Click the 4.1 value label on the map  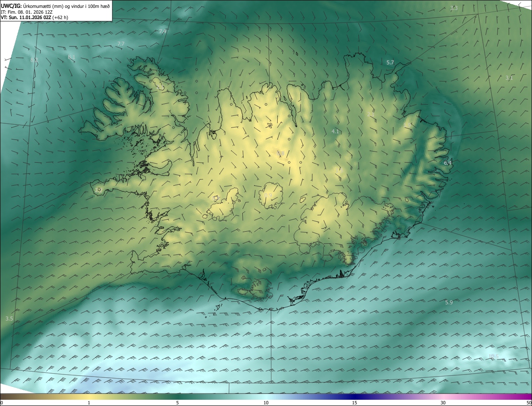[x=335, y=132]
